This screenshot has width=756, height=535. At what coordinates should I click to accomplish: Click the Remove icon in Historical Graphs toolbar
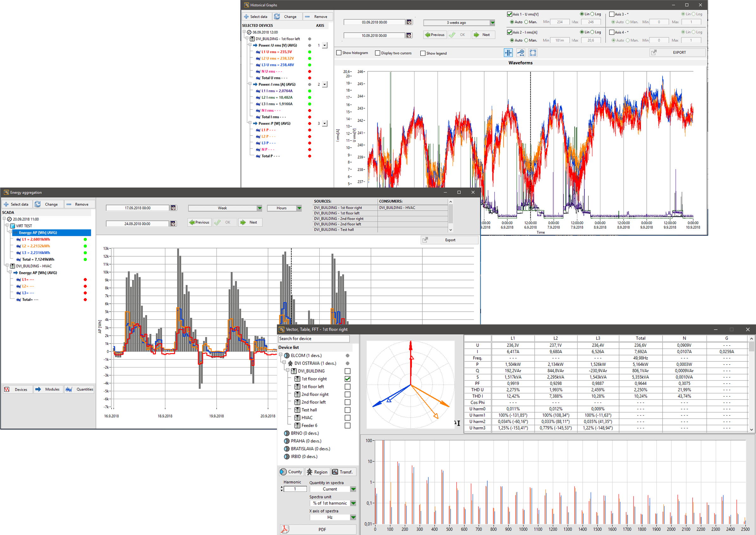click(x=308, y=16)
